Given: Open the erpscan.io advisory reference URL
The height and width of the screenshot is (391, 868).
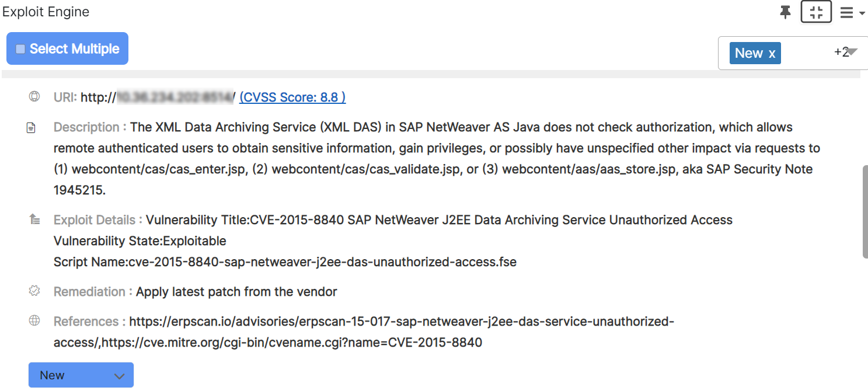Looking at the screenshot, I should click(x=402, y=322).
